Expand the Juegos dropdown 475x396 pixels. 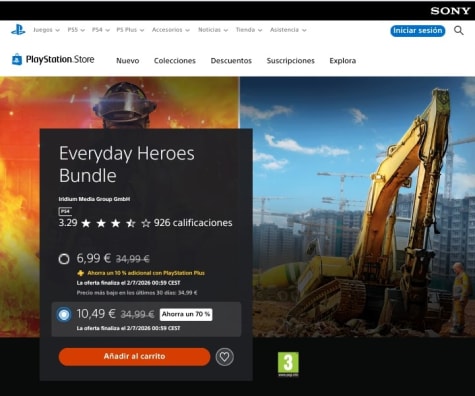point(46,30)
